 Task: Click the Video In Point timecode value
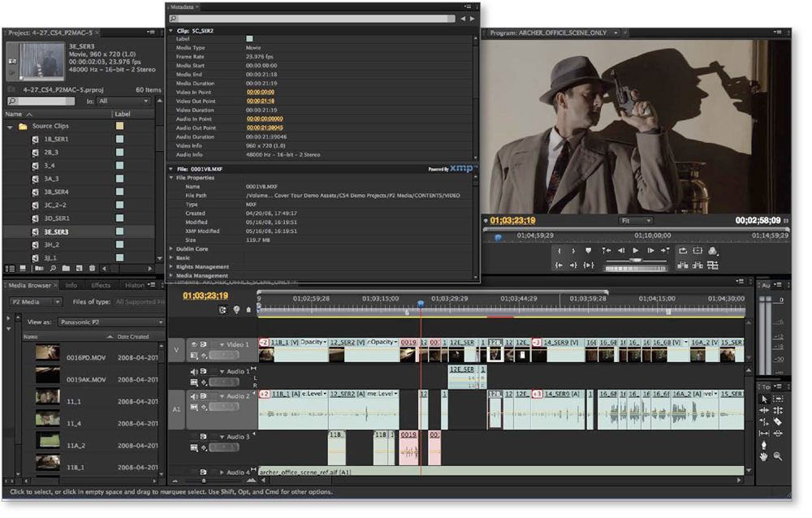pyautogui.click(x=260, y=93)
